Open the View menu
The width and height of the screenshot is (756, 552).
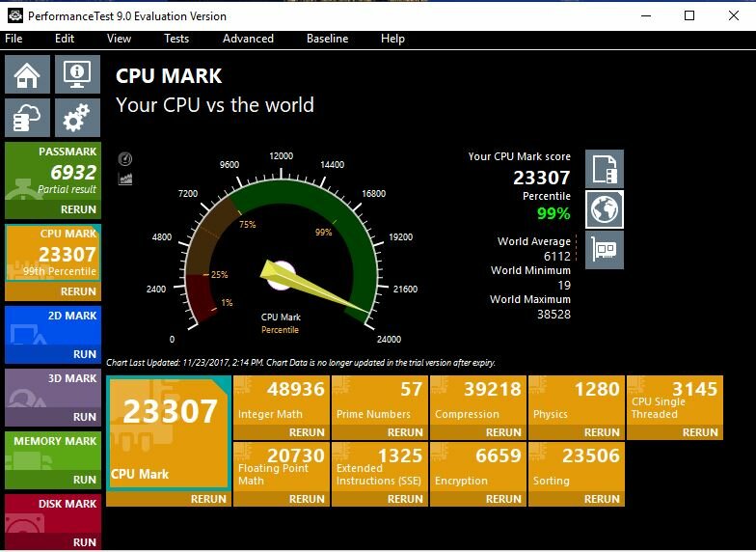pos(119,39)
